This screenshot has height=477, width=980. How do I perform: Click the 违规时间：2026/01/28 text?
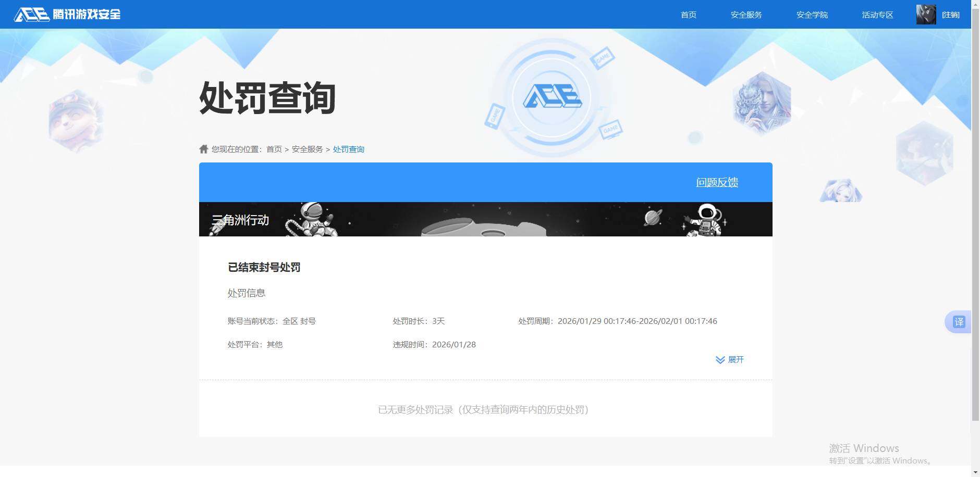point(434,345)
